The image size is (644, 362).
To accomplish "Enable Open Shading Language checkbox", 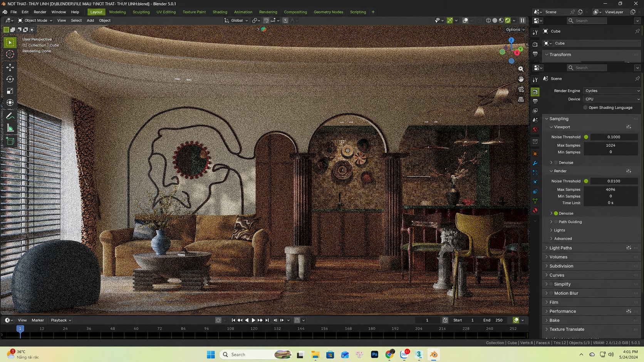I will pos(585,108).
